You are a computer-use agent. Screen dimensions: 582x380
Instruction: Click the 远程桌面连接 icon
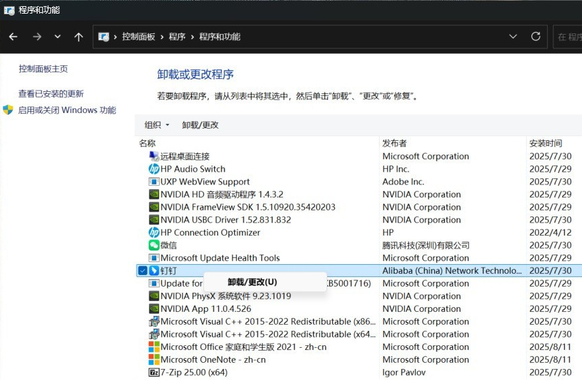coord(154,156)
